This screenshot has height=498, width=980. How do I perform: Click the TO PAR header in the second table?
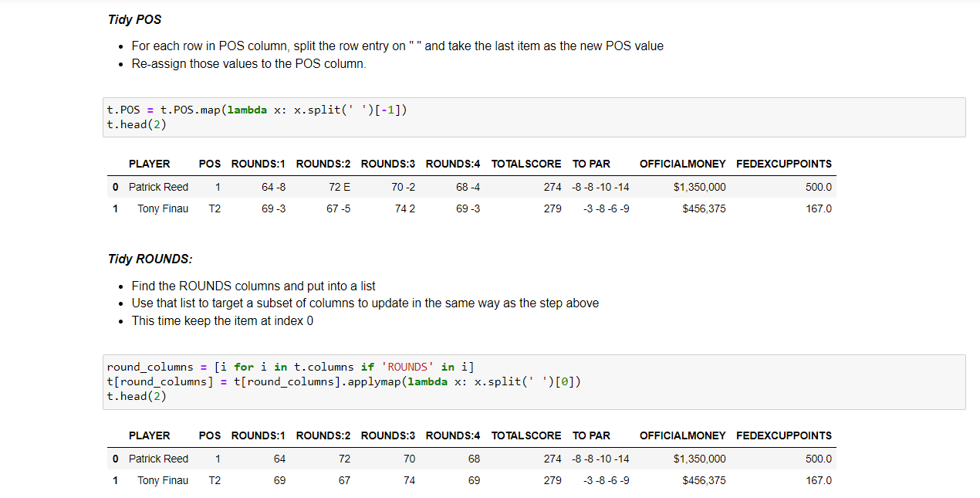591,435
